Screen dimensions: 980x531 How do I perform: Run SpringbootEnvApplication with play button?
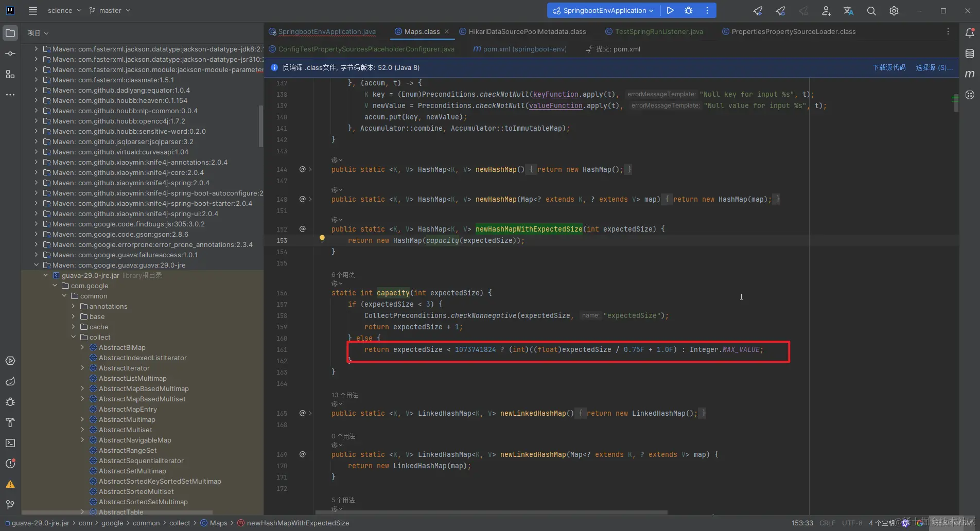pos(670,10)
